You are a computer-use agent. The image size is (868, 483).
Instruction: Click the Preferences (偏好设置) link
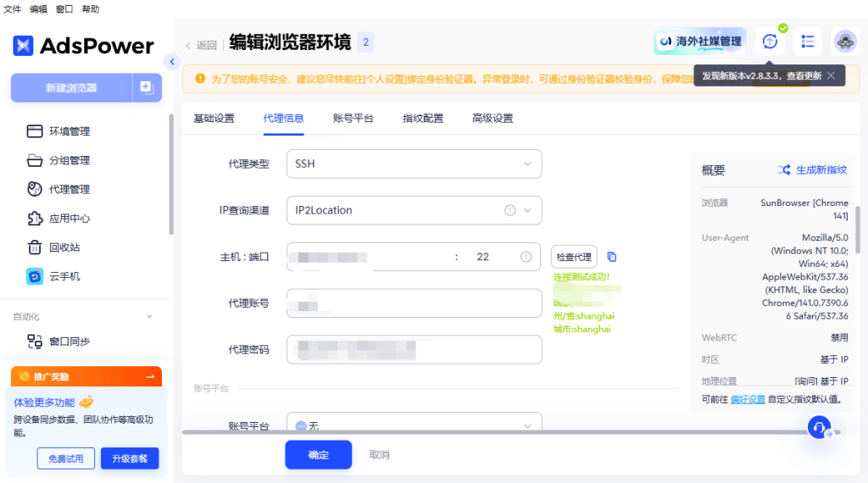coord(748,399)
